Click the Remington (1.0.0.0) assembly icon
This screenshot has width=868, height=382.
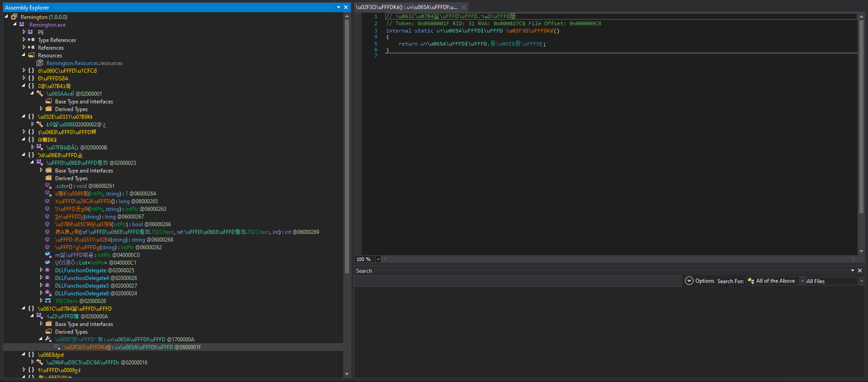point(14,17)
